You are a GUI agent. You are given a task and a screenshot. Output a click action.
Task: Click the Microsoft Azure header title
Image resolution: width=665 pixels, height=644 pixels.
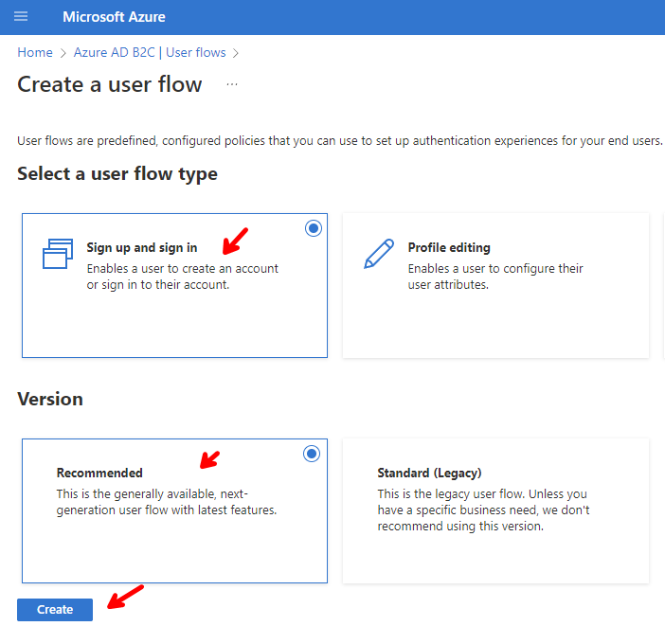click(x=114, y=17)
